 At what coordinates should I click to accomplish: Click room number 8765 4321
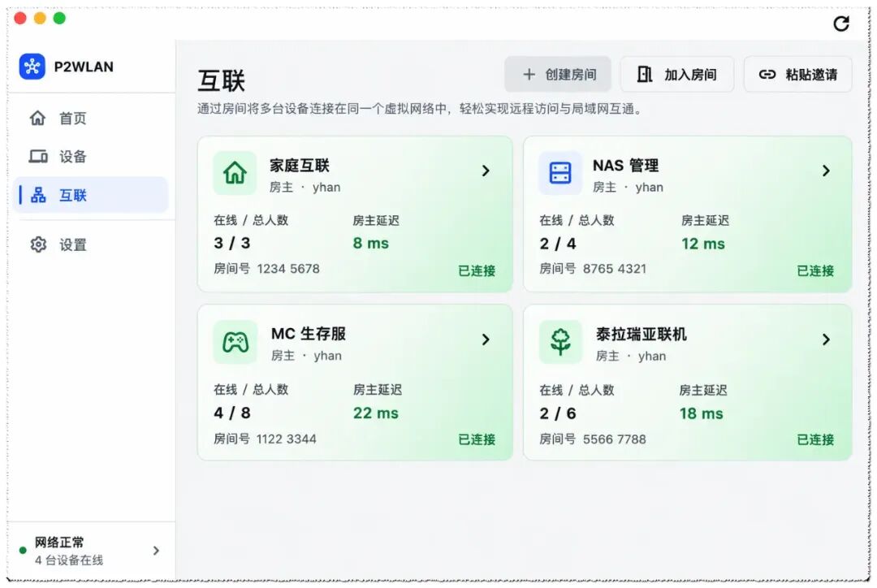coord(614,269)
